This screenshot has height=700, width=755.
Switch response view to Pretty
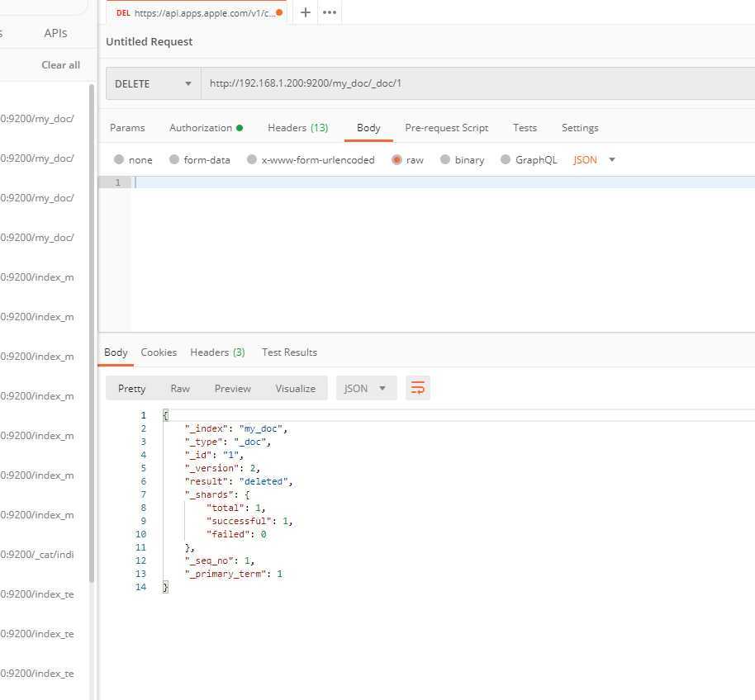(131, 389)
